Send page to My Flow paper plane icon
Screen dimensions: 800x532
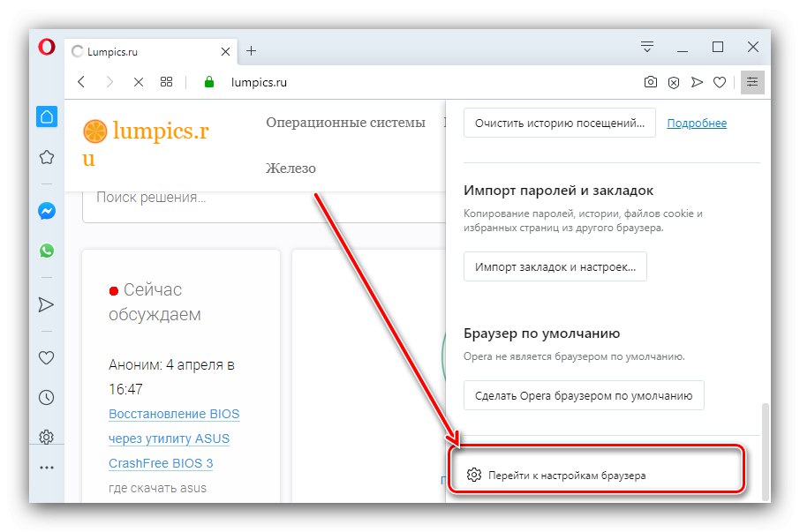pyautogui.click(x=697, y=81)
